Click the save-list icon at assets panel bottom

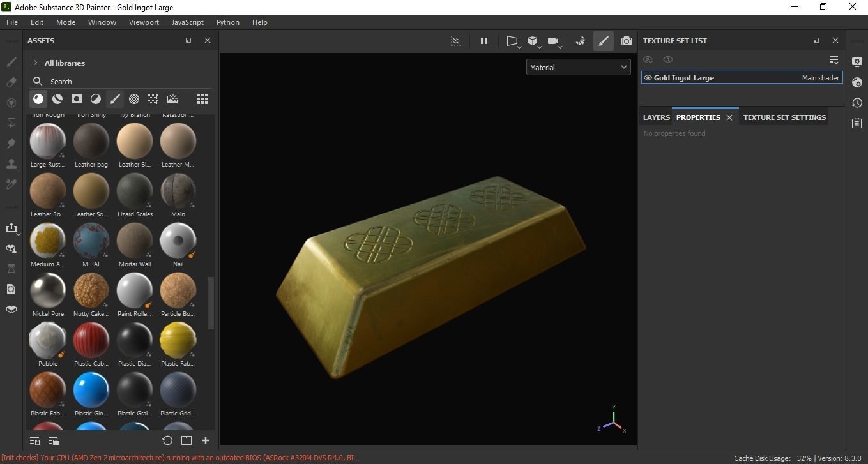click(35, 440)
